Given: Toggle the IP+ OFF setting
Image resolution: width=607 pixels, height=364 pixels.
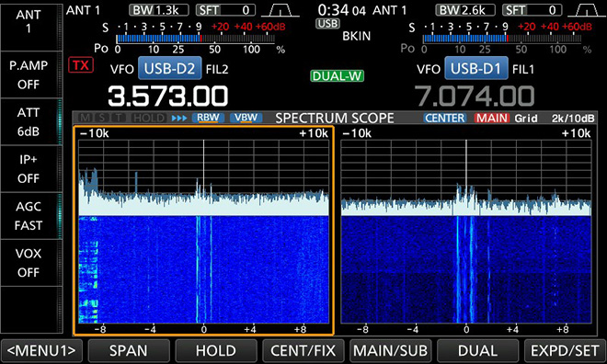Looking at the screenshot, I should 29,168.
